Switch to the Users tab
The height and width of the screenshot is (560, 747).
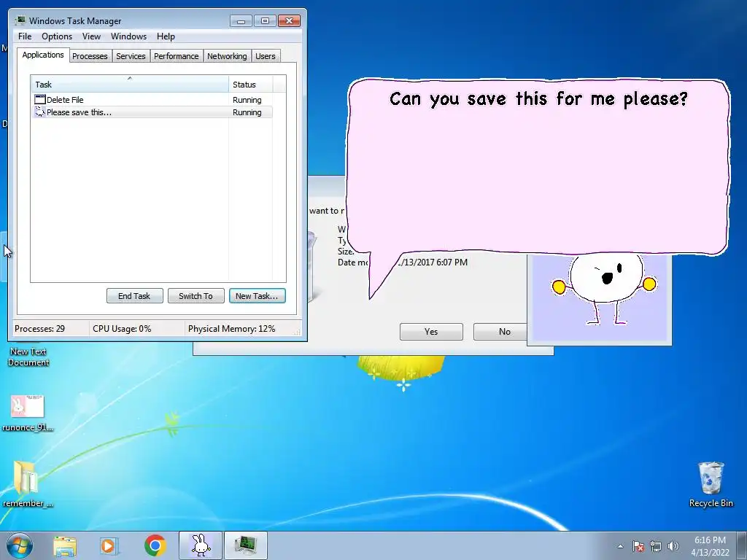(266, 56)
